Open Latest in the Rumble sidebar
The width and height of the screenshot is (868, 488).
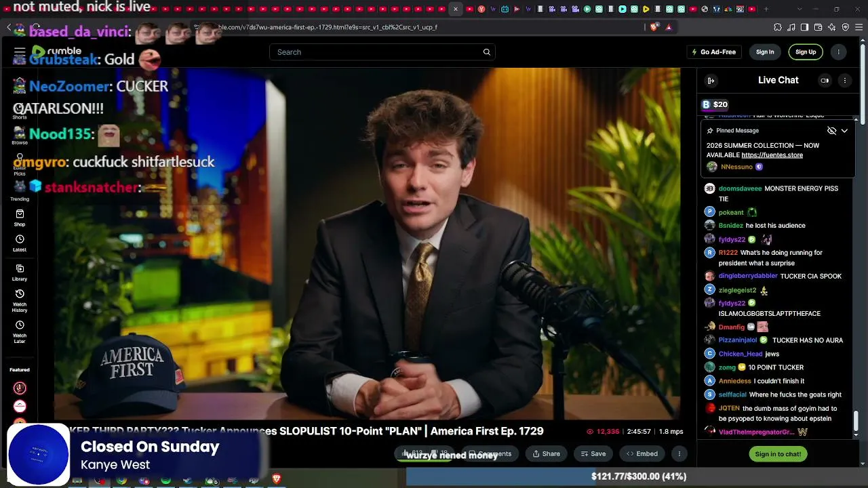click(x=20, y=243)
